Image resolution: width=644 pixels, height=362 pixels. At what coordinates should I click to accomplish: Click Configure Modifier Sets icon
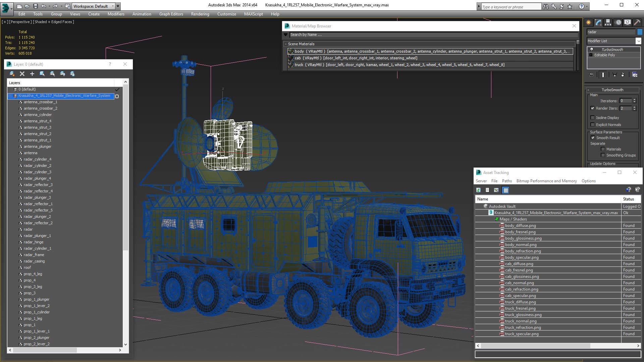tap(635, 75)
